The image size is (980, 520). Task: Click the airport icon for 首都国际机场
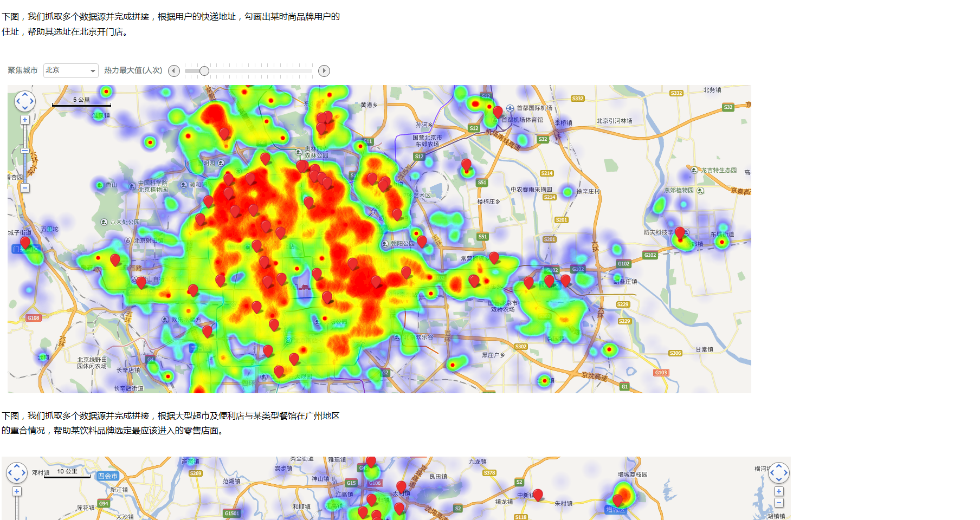pos(510,108)
